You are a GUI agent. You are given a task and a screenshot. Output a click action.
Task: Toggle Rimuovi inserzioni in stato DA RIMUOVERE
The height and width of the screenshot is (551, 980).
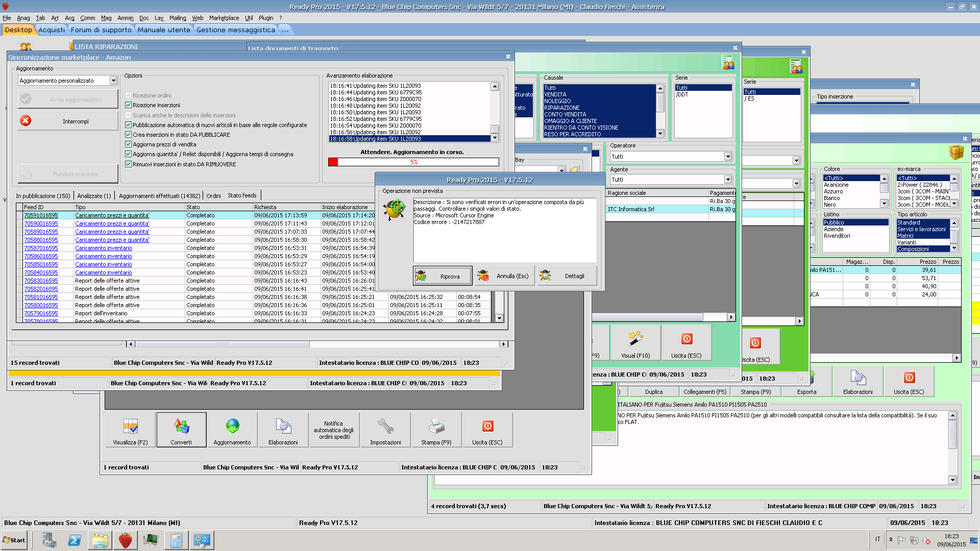coord(129,164)
